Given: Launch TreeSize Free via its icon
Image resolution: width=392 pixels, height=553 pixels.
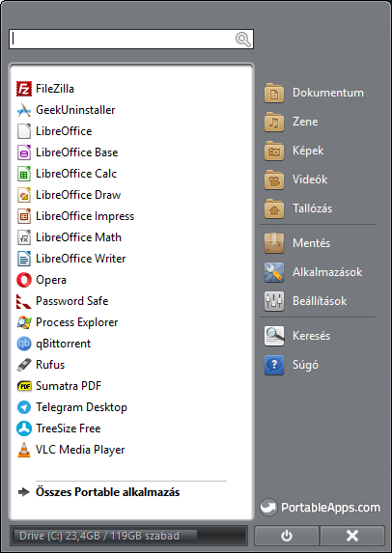Looking at the screenshot, I should pos(24,429).
